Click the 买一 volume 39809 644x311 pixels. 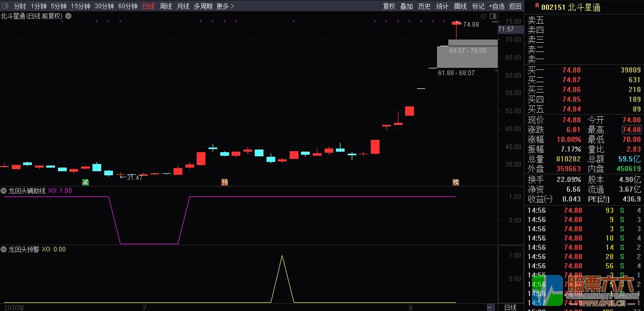[x=630, y=70]
